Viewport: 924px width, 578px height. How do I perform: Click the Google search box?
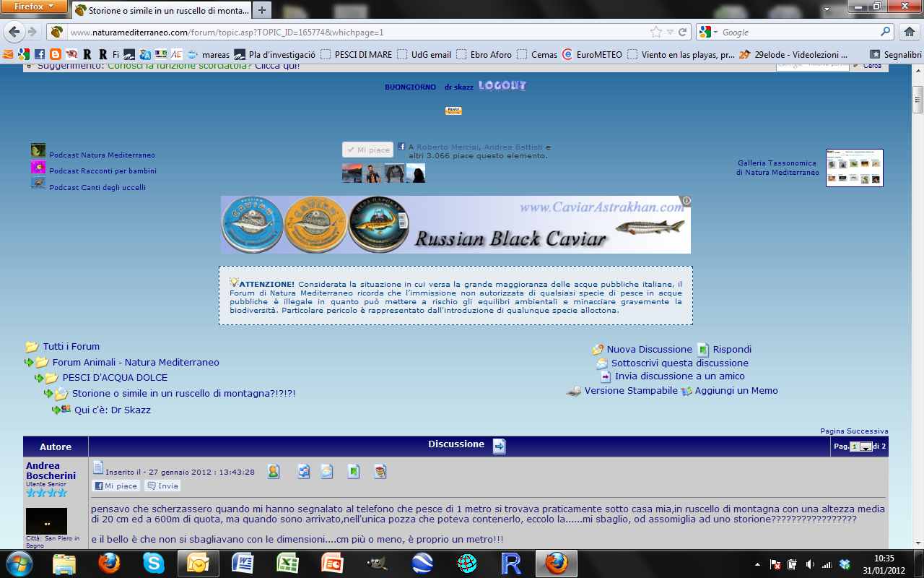(799, 32)
